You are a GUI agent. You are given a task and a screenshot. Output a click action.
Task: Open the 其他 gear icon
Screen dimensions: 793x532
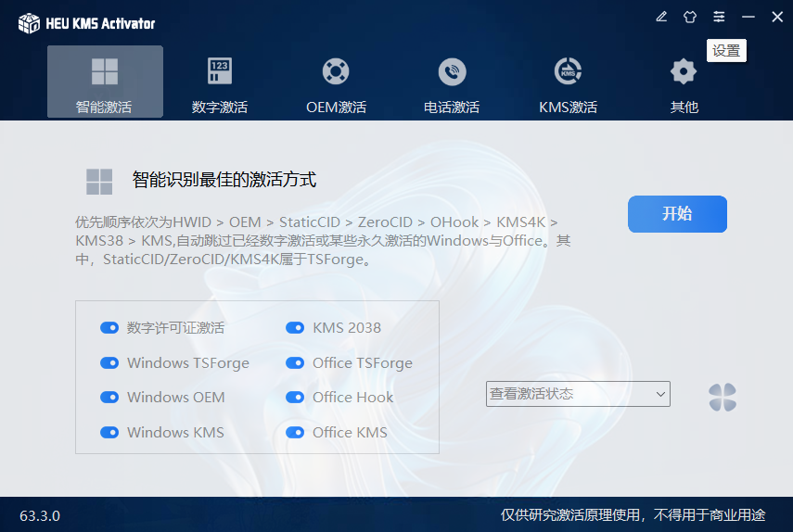click(684, 71)
